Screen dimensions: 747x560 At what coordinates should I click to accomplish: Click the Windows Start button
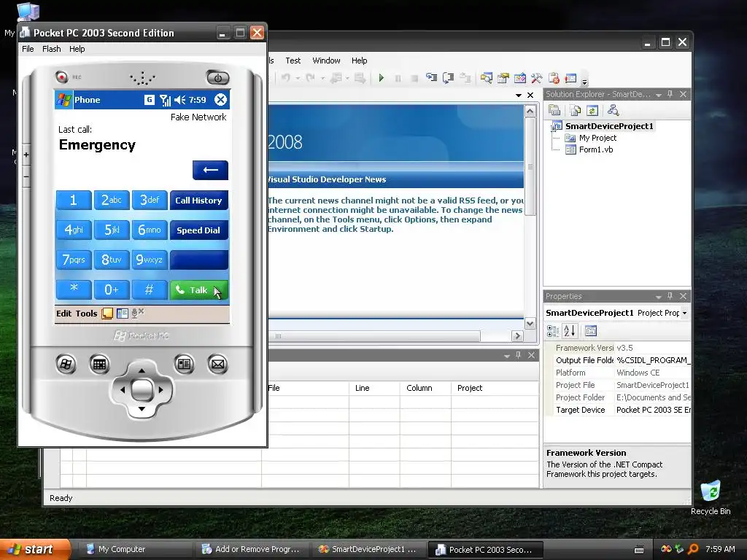click(35, 549)
